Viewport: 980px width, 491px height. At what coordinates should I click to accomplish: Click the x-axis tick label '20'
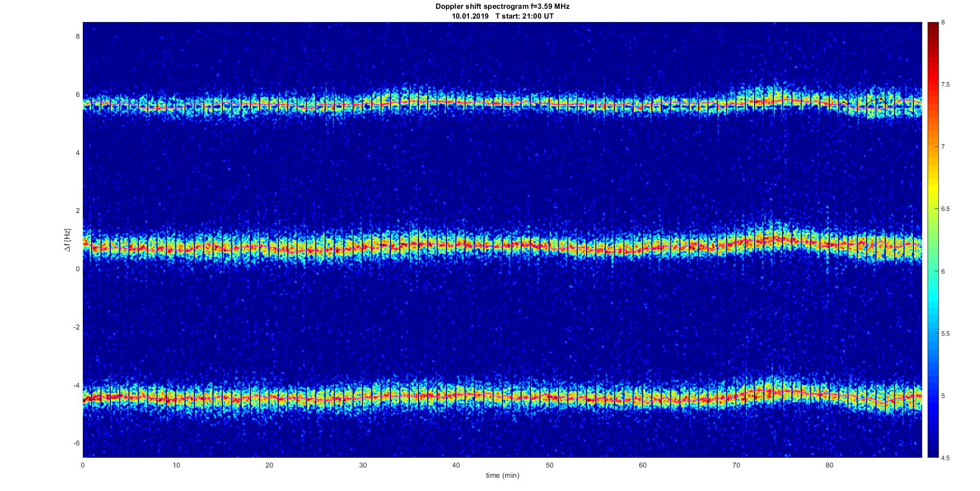pos(269,466)
